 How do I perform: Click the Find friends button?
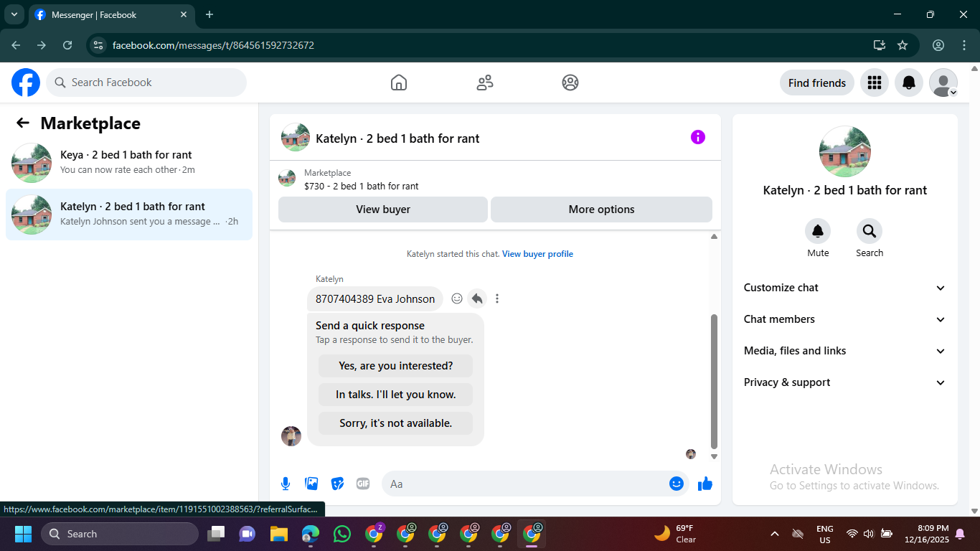point(817,83)
